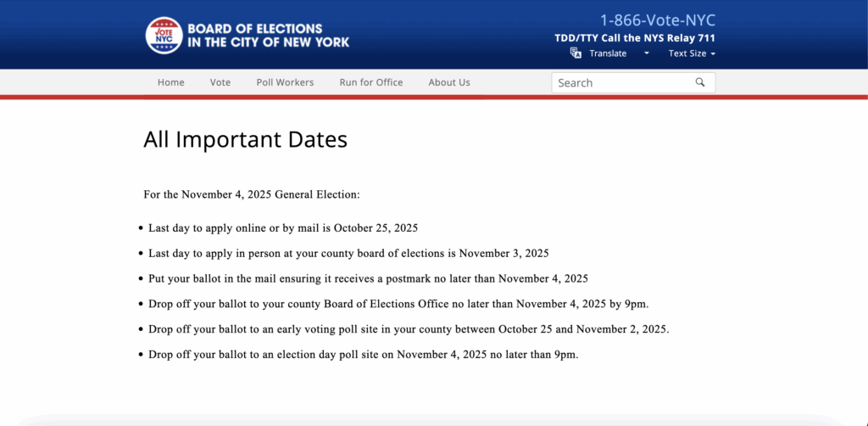
Task: Navigate to About Us
Action: pos(449,82)
